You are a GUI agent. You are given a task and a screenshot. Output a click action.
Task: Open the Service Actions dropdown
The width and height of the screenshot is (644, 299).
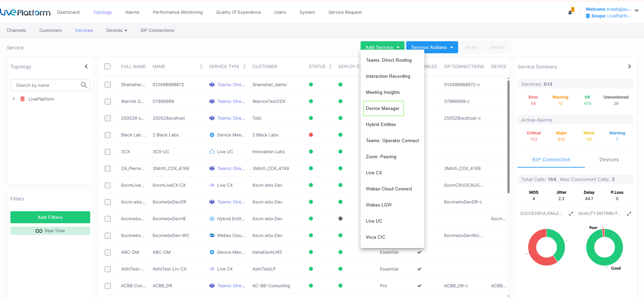click(x=432, y=47)
